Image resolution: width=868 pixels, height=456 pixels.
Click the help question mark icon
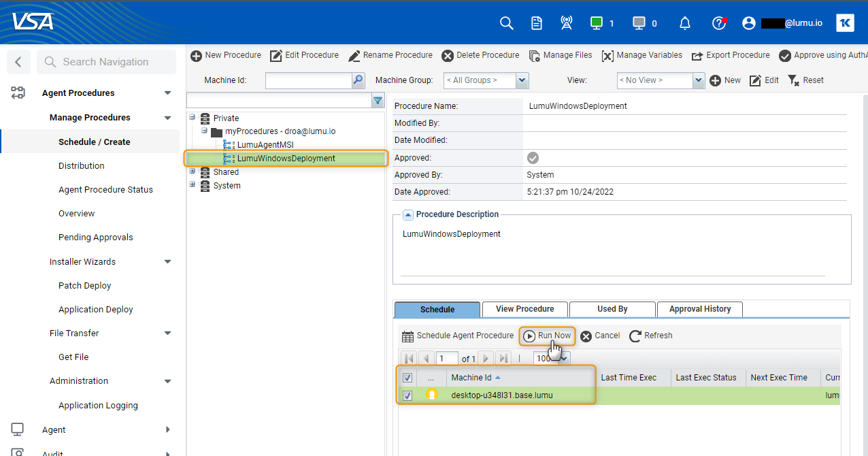(719, 23)
